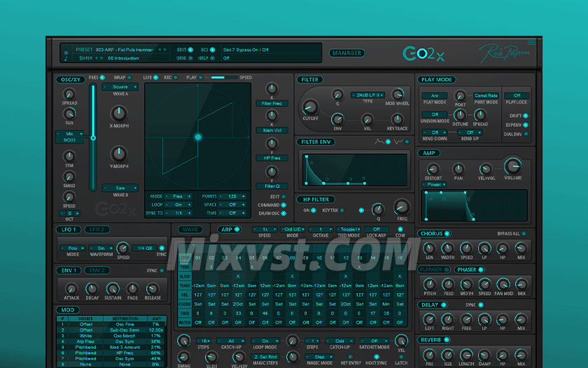Open filter TYPE 24dB LP II dropdown
This screenshot has height=368, width=588.
[x=368, y=95]
